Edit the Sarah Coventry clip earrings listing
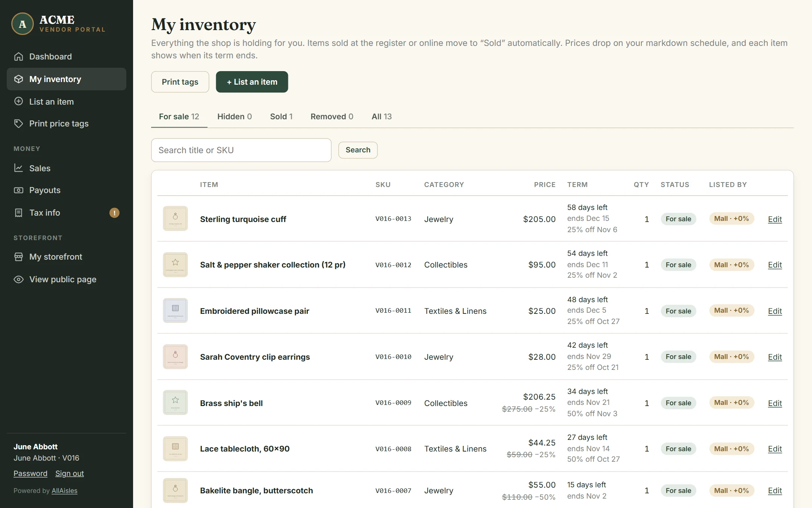 tap(775, 357)
